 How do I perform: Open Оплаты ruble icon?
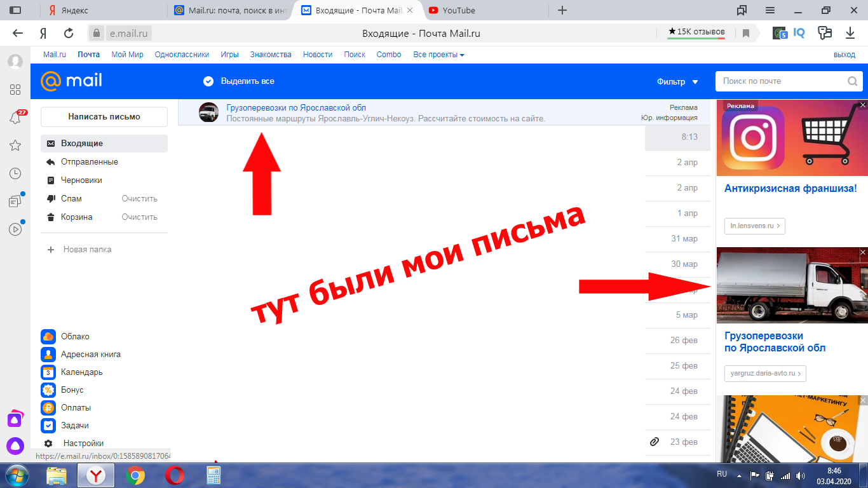[48, 408]
